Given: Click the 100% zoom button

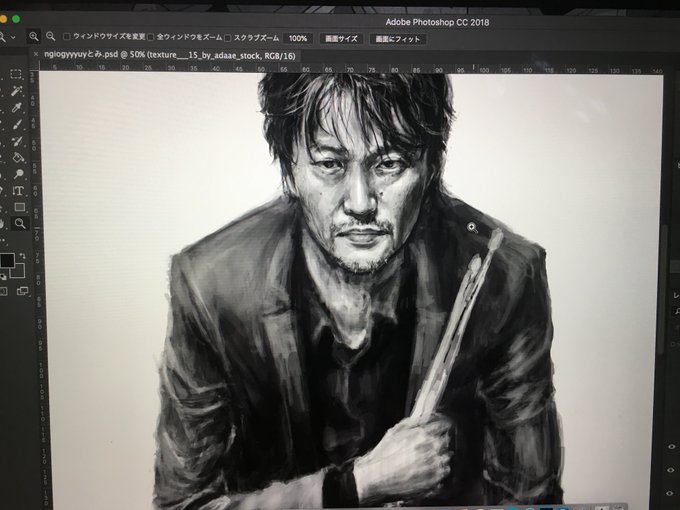Looking at the screenshot, I should (x=298, y=39).
